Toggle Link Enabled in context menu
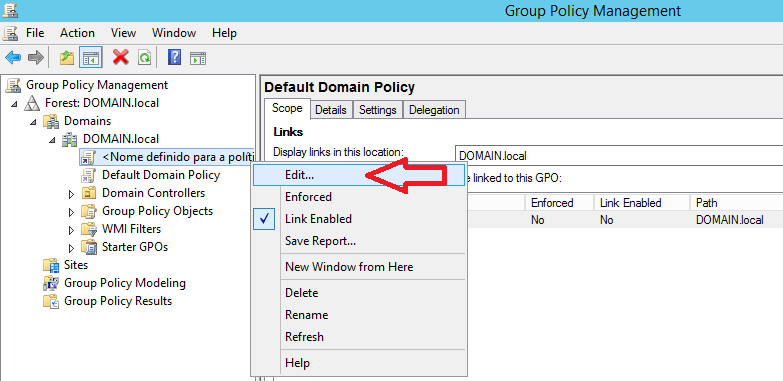The image size is (783, 381). (359, 219)
